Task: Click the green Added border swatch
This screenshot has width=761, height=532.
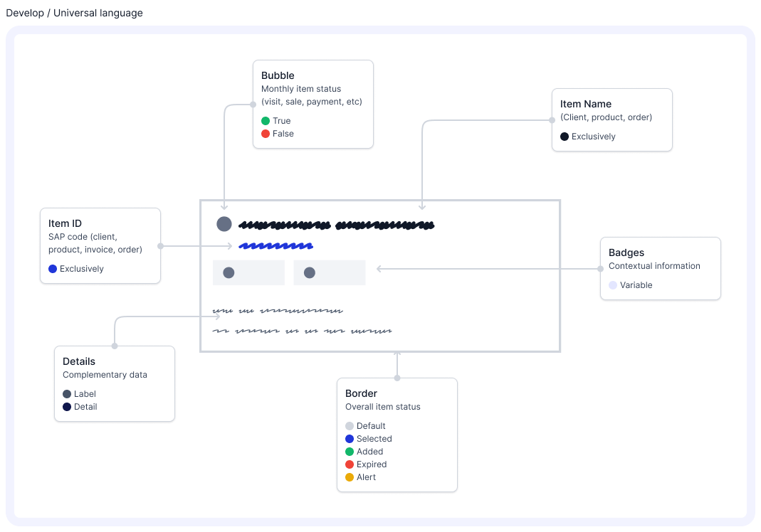Action: tap(350, 452)
